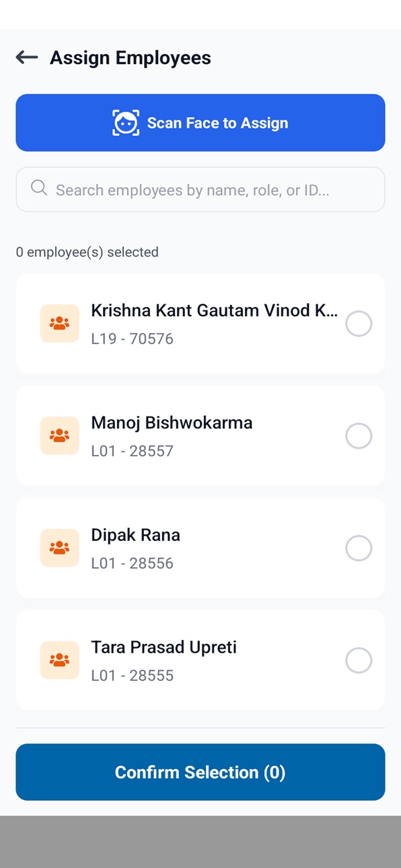Tap the 0 employee(s) selected label
401x868 pixels.
[x=87, y=252]
